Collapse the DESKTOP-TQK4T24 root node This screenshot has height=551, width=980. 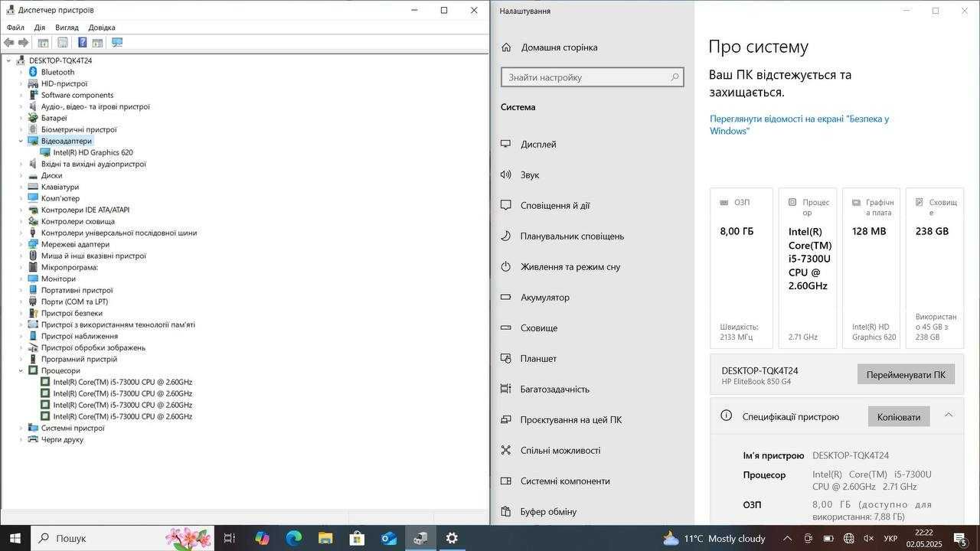9,60
